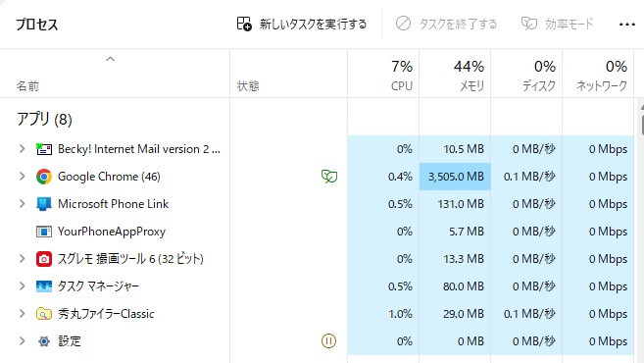Select the Google Chrome icon
The height and width of the screenshot is (363, 644).
[x=44, y=177]
